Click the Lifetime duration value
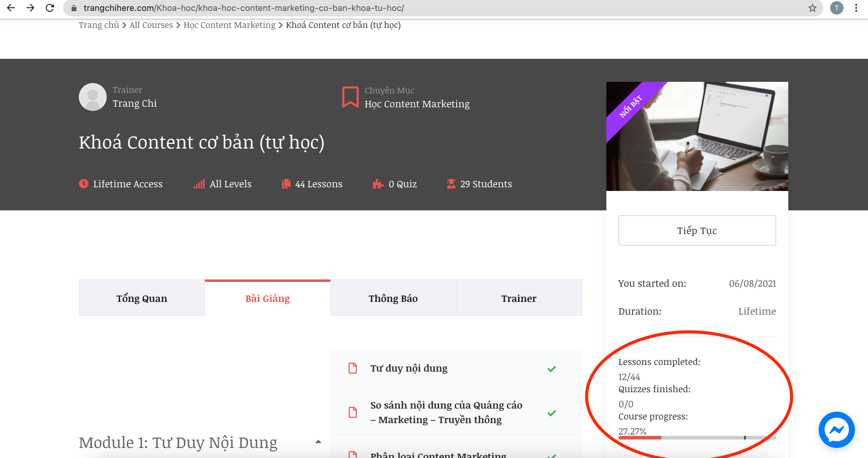 click(757, 312)
